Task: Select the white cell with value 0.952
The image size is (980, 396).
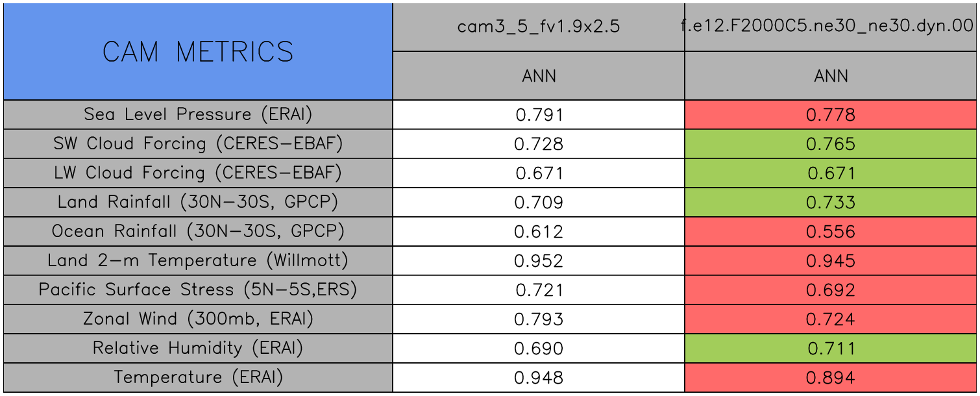Action: pyautogui.click(x=539, y=261)
